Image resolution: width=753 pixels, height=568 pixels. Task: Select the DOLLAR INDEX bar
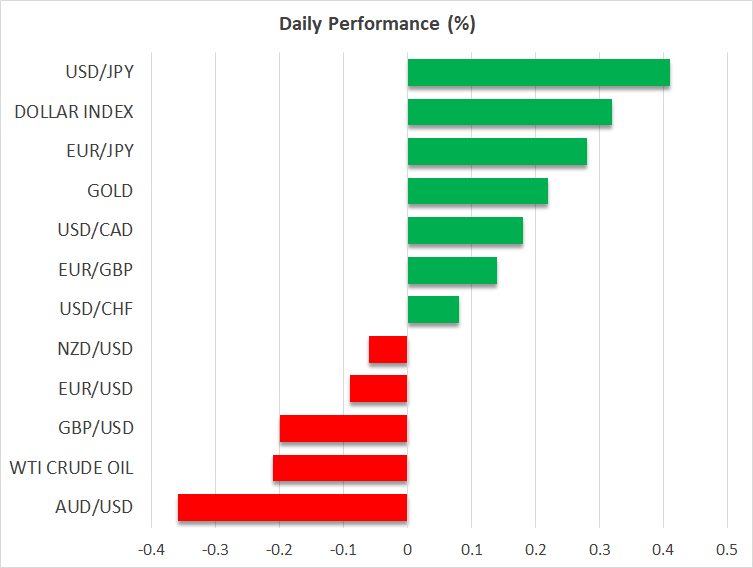pos(509,112)
